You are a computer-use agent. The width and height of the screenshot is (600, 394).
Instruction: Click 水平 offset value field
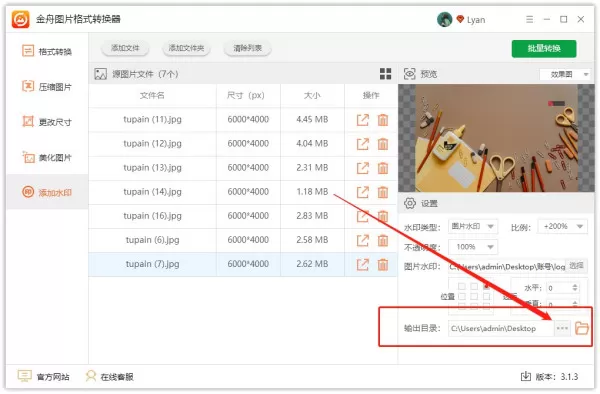[x=559, y=288]
